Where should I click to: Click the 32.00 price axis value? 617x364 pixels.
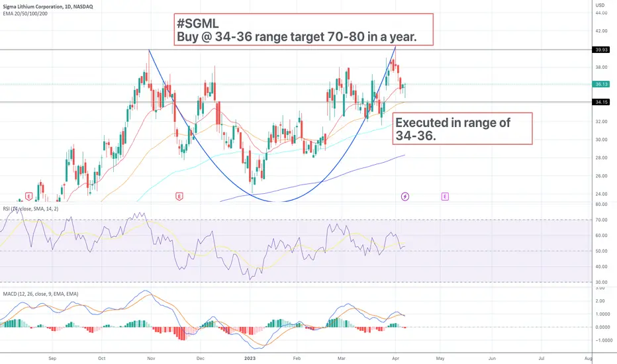pyautogui.click(x=601, y=122)
